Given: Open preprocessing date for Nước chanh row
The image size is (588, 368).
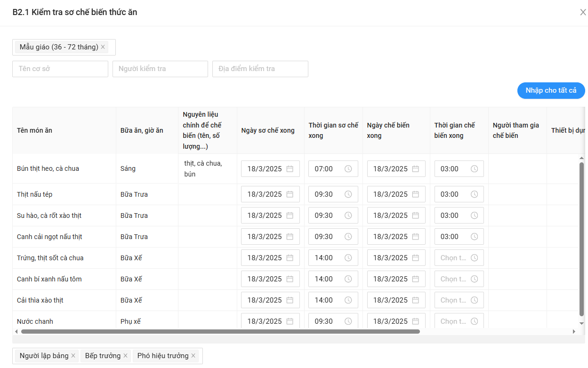Looking at the screenshot, I should 270,321.
